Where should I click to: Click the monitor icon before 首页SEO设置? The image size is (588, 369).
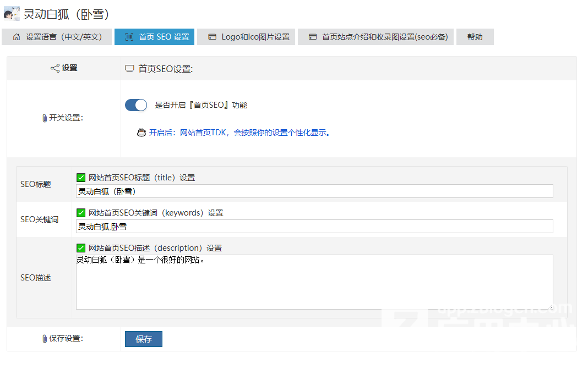[x=129, y=69]
